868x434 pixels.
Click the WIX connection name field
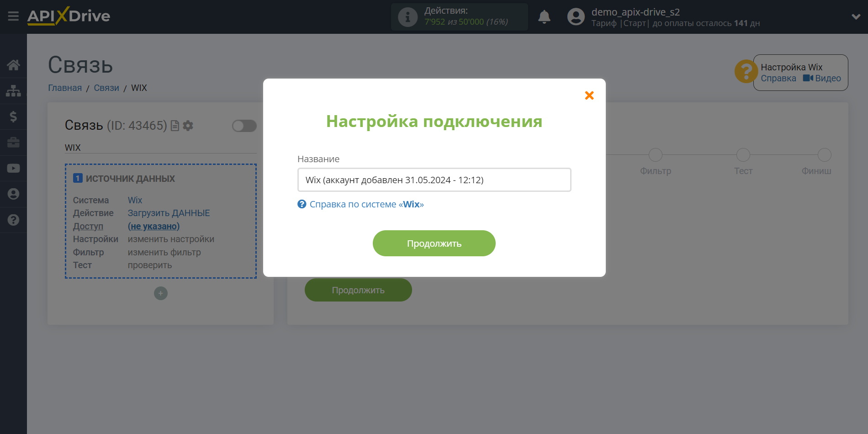tap(161, 148)
